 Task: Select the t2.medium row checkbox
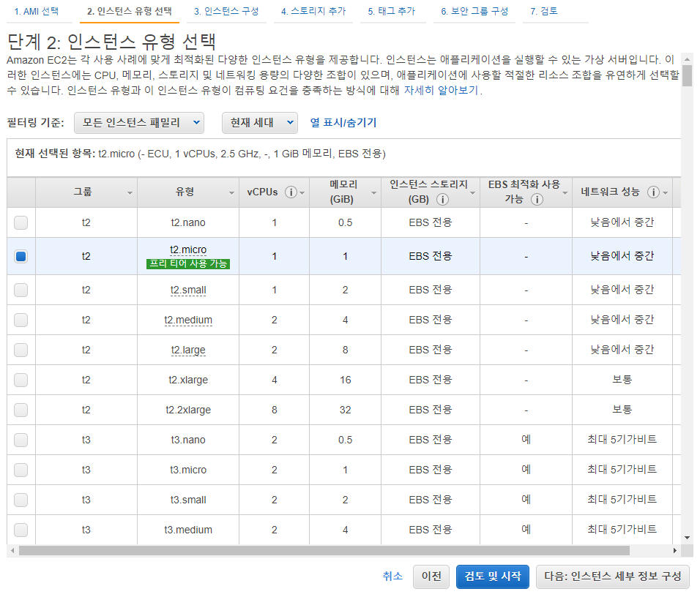tap(21, 320)
